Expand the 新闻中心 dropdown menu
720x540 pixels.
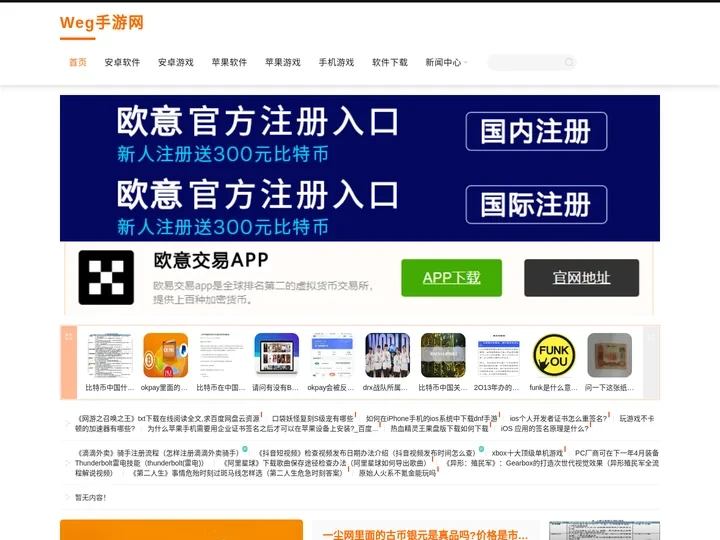coord(446,62)
